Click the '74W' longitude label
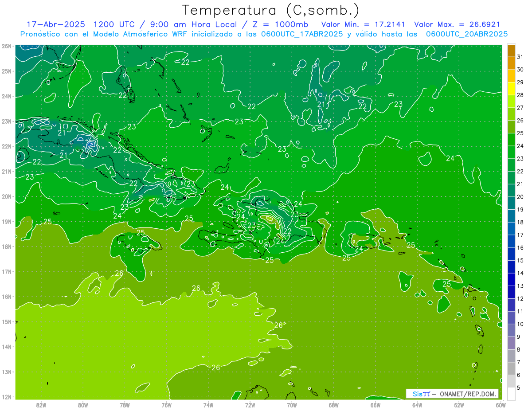Screen dimensions: 532x411 pos(208,405)
